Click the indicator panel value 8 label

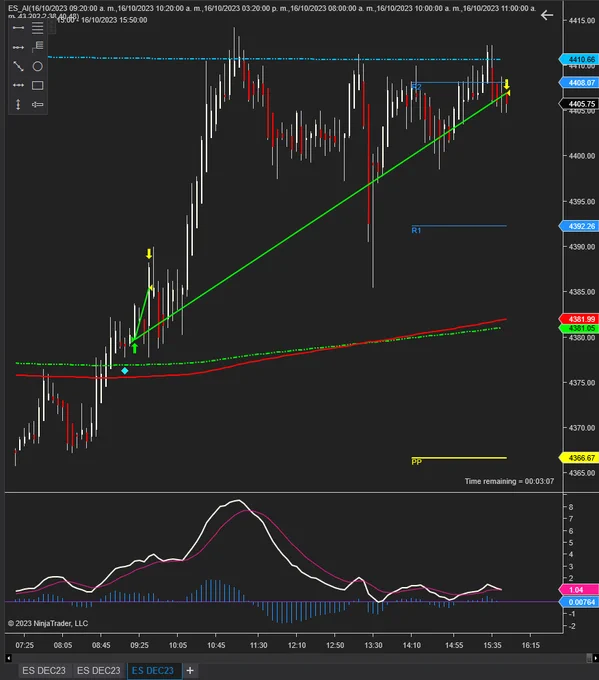[x=571, y=507]
